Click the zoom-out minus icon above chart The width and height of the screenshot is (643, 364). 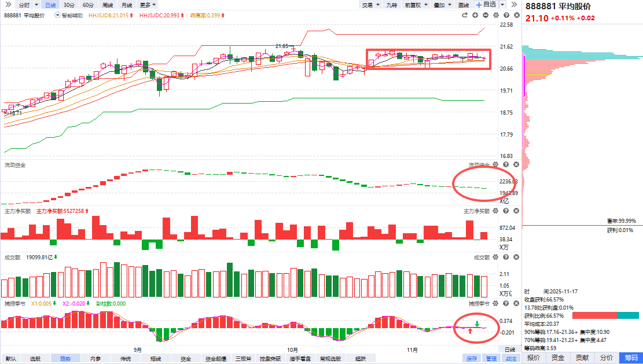[486, 15]
